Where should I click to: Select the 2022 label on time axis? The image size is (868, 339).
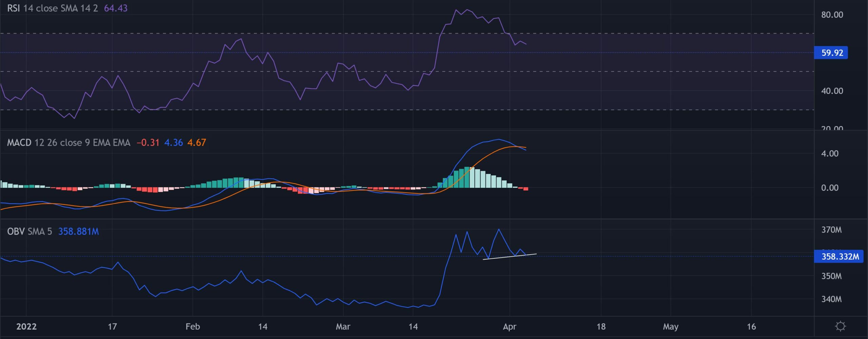[x=27, y=327]
